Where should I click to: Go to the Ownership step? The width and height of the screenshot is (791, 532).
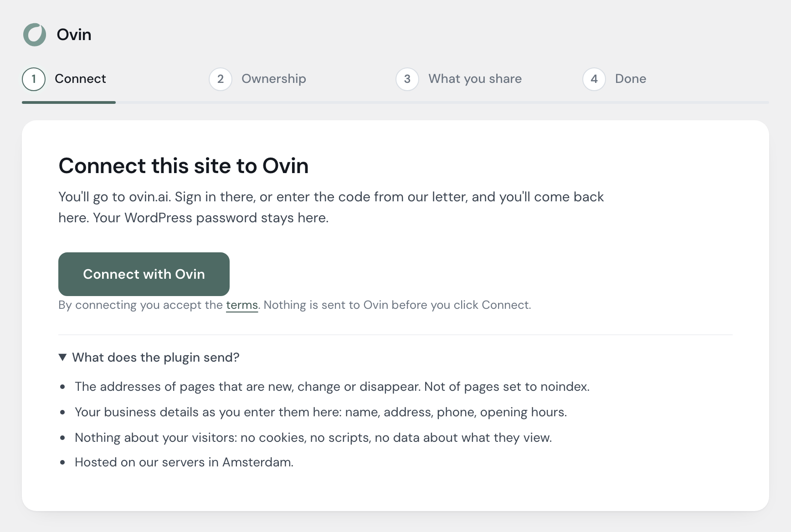click(257, 79)
